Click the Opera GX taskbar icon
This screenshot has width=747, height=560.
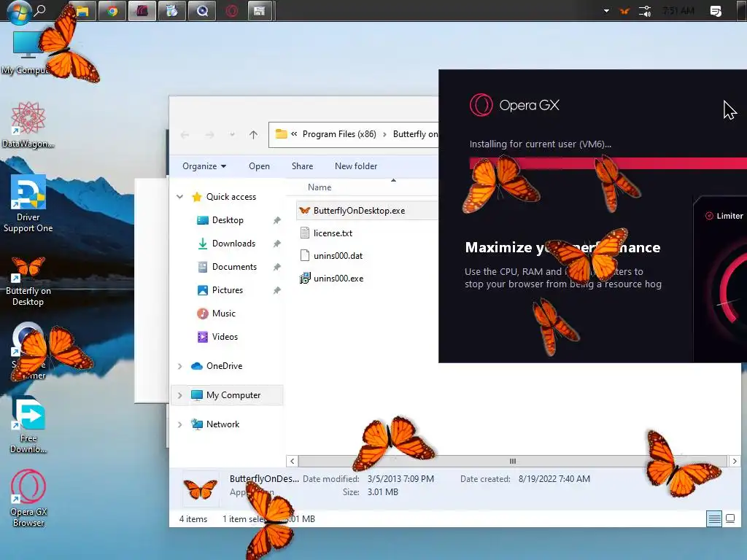coord(232,10)
